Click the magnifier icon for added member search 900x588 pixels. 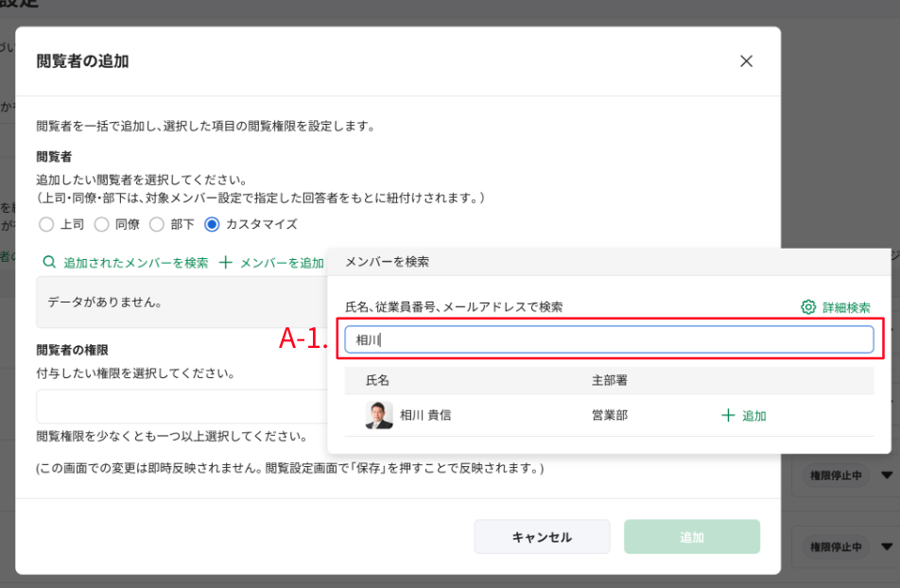49,262
